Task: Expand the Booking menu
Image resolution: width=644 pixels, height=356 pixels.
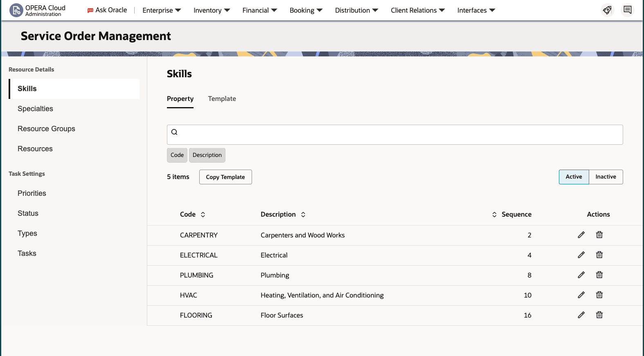Action: (x=306, y=10)
